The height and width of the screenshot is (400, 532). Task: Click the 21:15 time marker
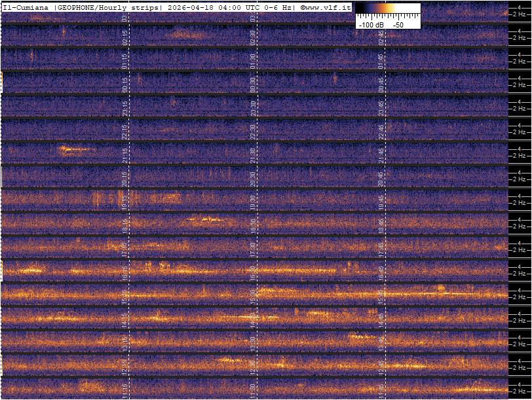click(x=125, y=156)
